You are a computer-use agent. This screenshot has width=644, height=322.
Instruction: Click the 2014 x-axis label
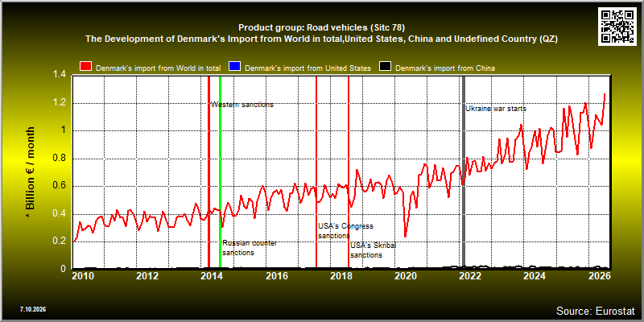coord(212,276)
